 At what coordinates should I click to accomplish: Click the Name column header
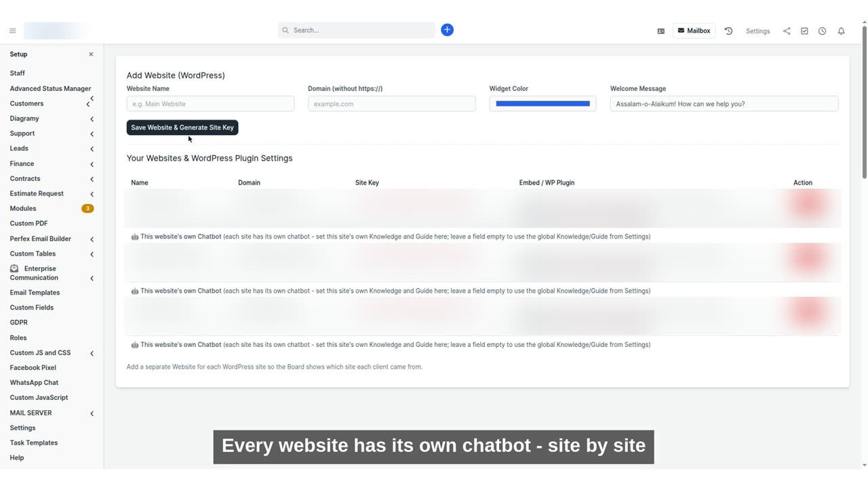(x=140, y=183)
